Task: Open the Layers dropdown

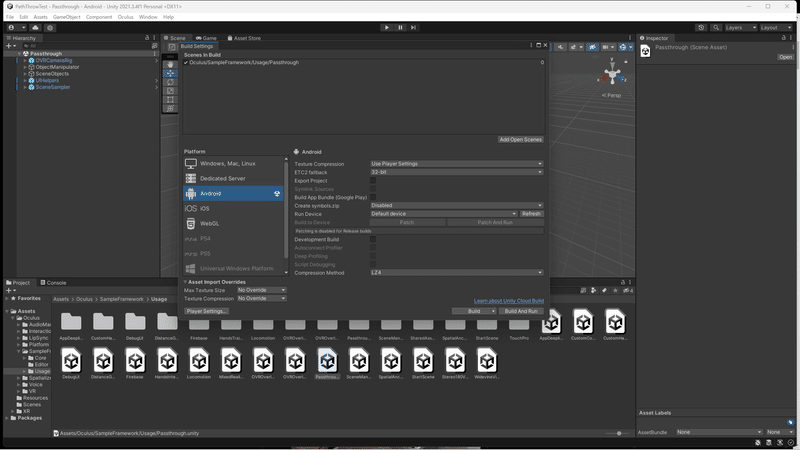Action: [740, 28]
